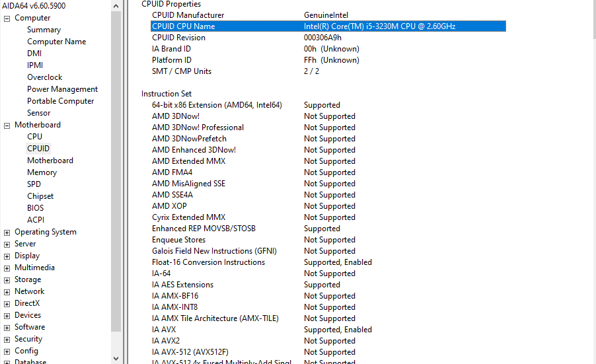Click the AMD SSE4A row
Screen dimensions: 596x364
[x=328, y=195]
